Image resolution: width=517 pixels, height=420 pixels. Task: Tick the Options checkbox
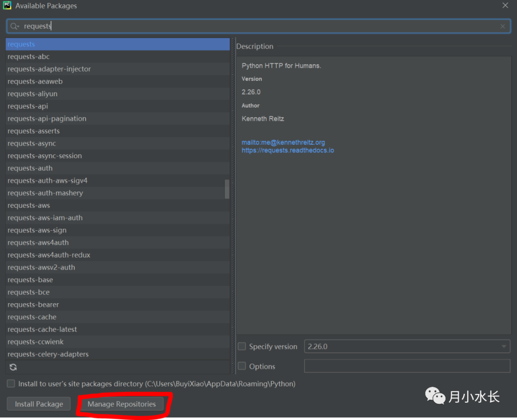[x=242, y=366]
